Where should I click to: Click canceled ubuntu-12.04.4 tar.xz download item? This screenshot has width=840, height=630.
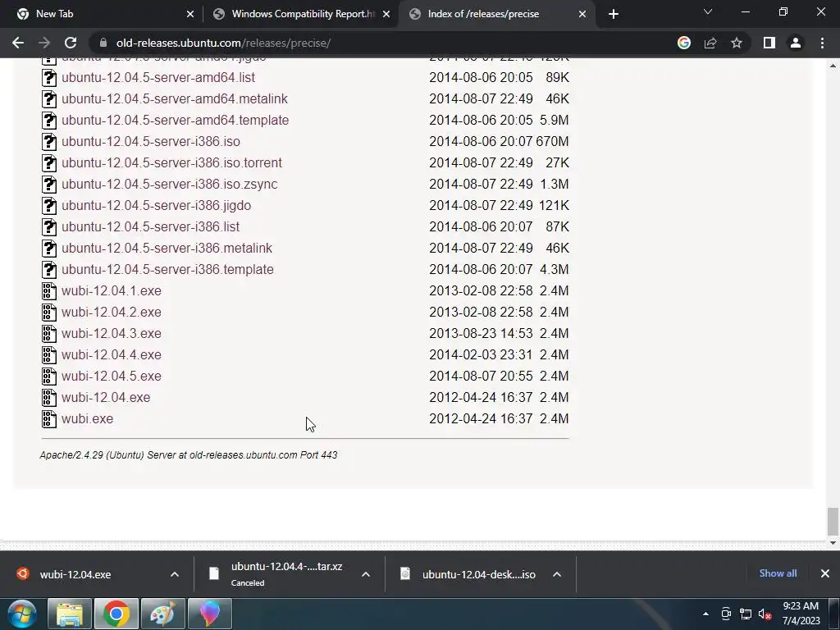click(x=279, y=574)
